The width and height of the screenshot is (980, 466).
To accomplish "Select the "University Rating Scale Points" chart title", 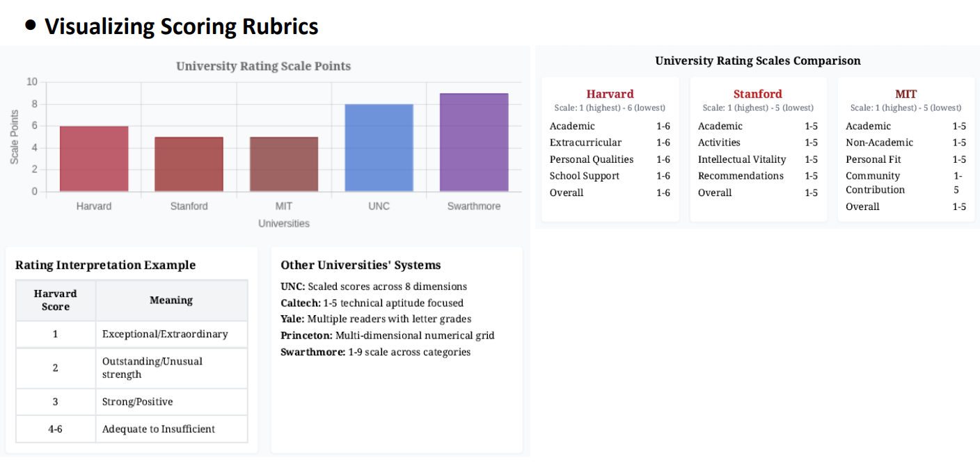I will 263,66.
